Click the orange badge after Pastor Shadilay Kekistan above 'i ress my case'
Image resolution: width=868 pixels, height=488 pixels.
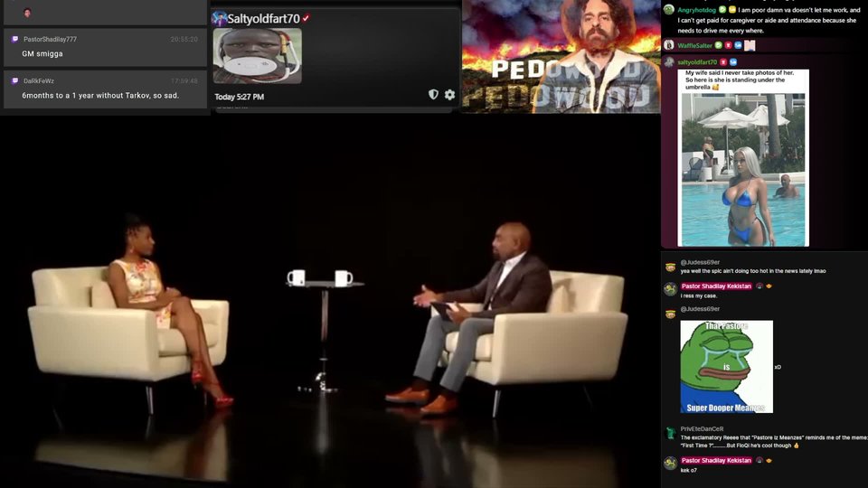[769, 286]
